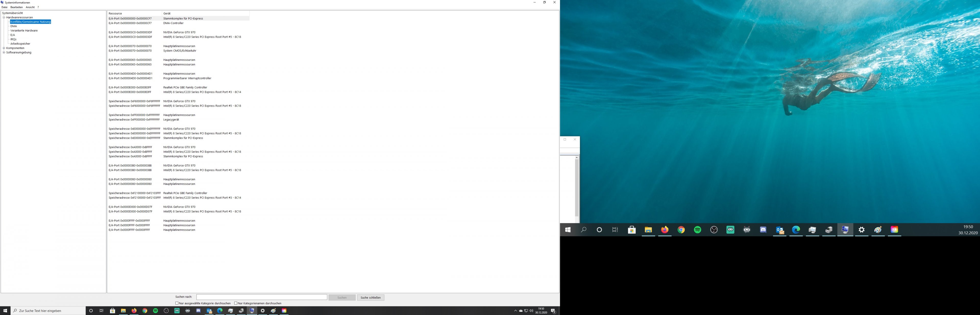This screenshot has height=315, width=980.
Task: Open Microsoft Edge from the taskbar
Action: click(219, 310)
